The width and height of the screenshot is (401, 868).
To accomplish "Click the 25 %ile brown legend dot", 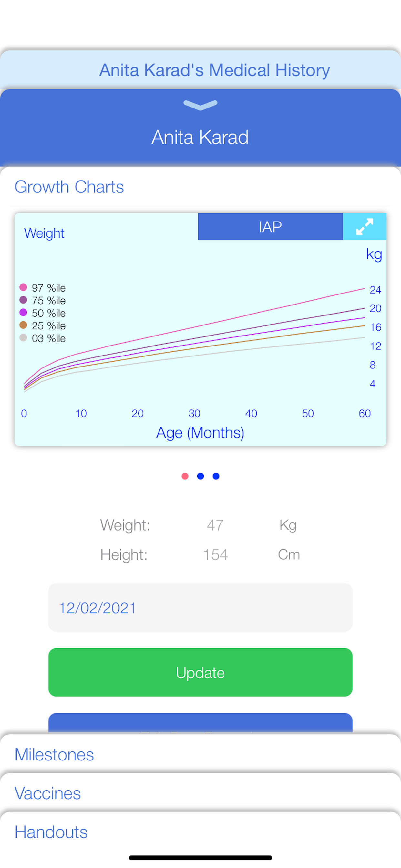I will tap(23, 325).
